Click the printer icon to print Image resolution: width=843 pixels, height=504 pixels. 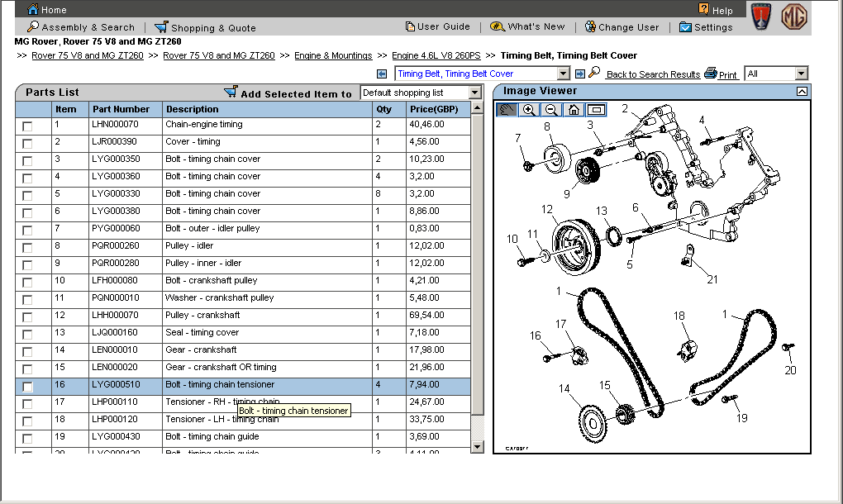click(711, 73)
